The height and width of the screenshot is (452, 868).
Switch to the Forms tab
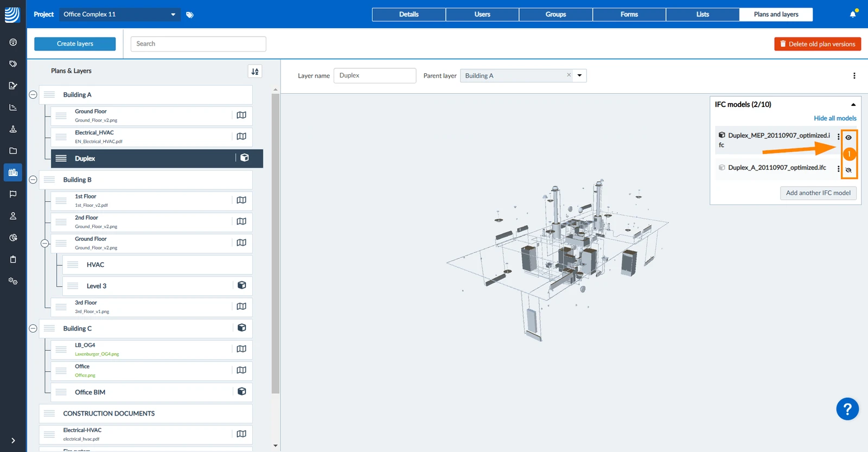(629, 15)
